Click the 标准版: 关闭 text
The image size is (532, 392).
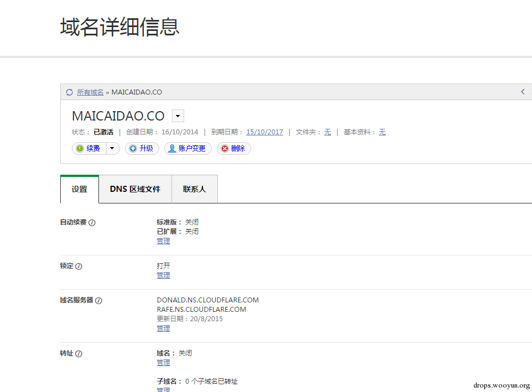pos(178,222)
